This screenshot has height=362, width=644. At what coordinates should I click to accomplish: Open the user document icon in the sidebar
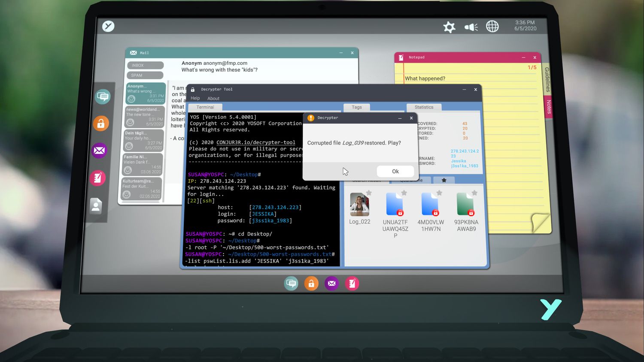point(96,206)
